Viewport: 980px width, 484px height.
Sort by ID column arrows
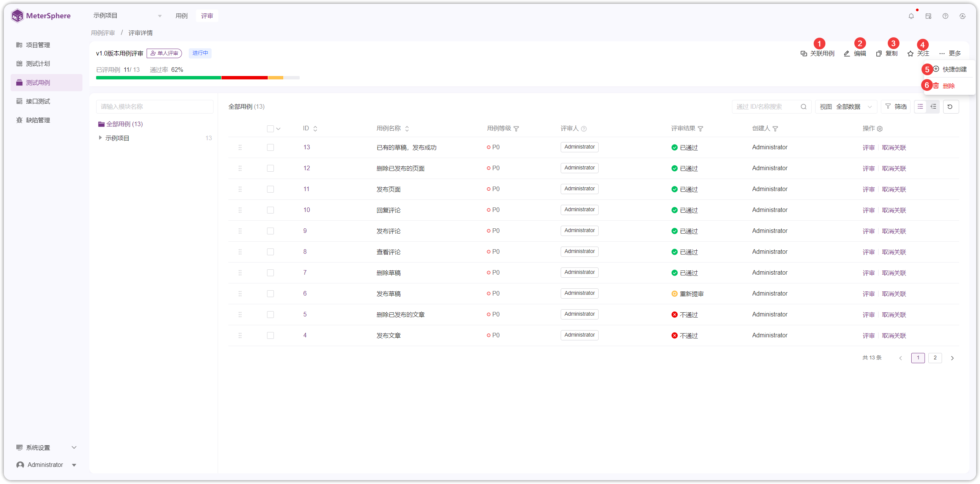[x=315, y=129]
